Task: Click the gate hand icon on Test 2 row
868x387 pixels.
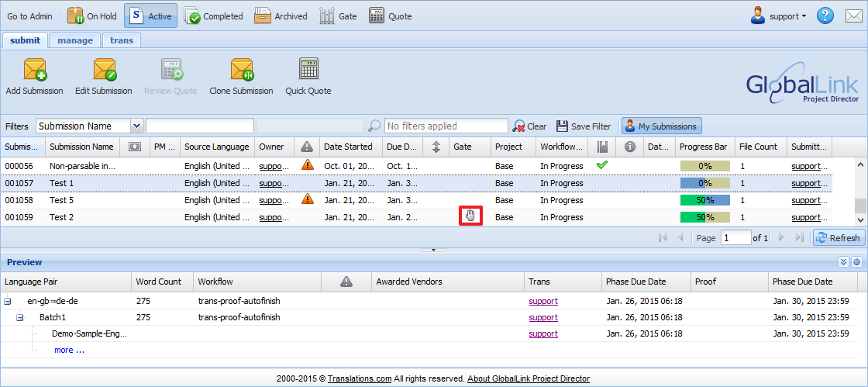Action: (470, 216)
